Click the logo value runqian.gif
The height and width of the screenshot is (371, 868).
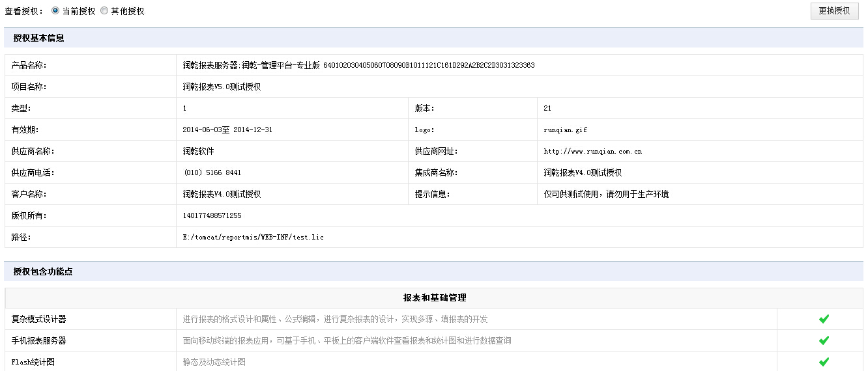pyautogui.click(x=565, y=130)
